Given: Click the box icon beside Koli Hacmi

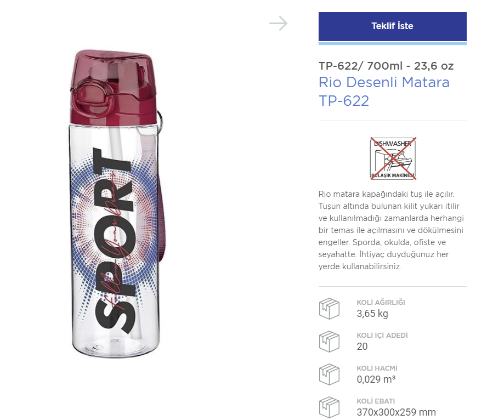Looking at the screenshot, I should tap(330, 374).
